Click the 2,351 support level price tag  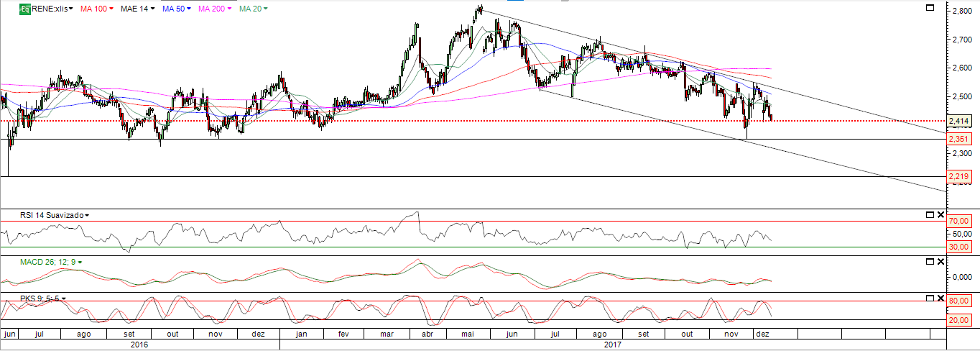pos(959,140)
